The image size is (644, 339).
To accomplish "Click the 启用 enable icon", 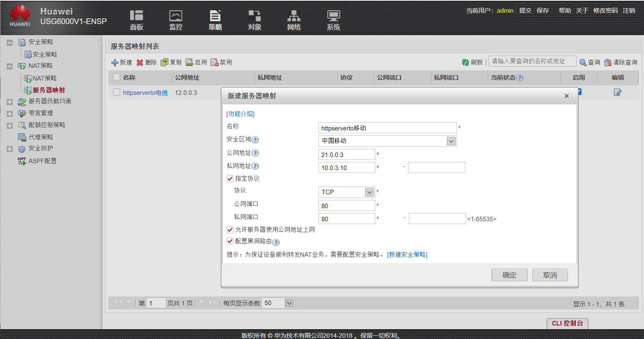I will click(x=189, y=63).
